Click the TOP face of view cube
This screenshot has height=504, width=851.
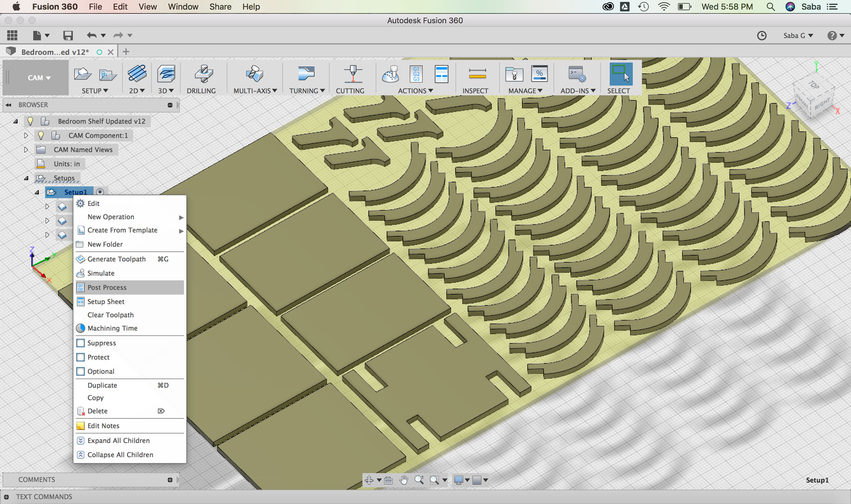pos(813,85)
